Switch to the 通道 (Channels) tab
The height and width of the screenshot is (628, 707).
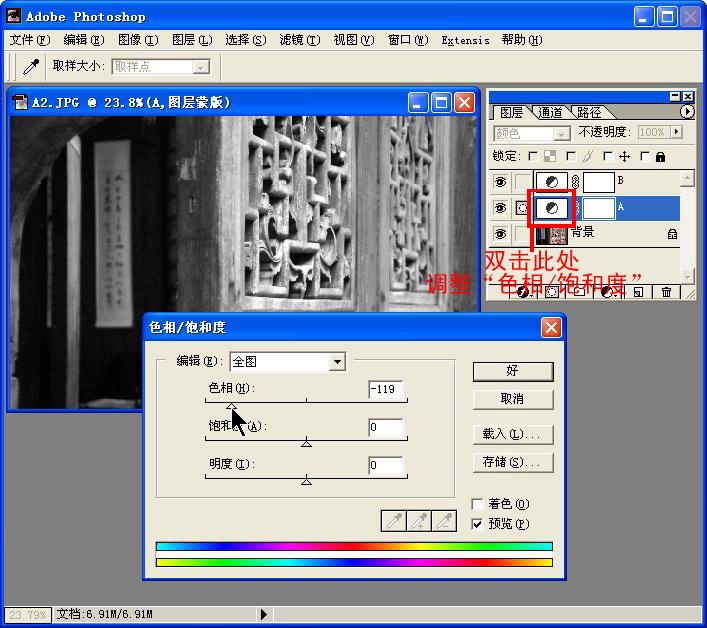(x=550, y=113)
